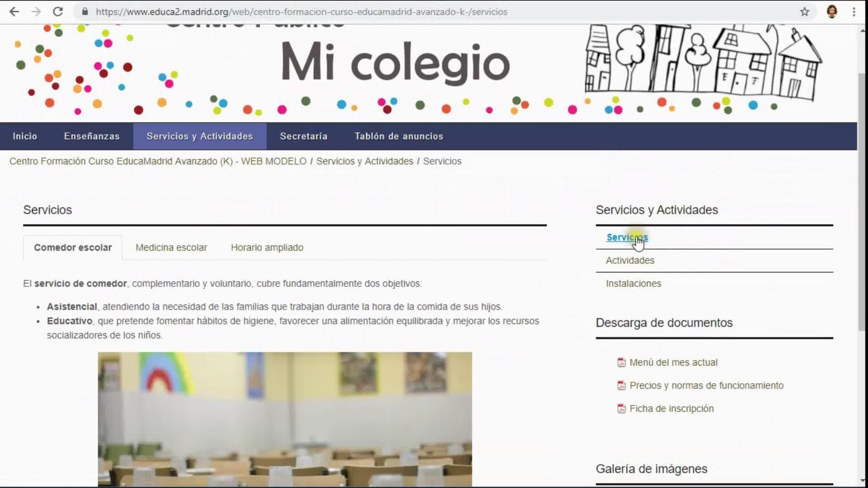Open the Actividades sidebar link
This screenshot has height=488, width=868.
tap(630, 260)
